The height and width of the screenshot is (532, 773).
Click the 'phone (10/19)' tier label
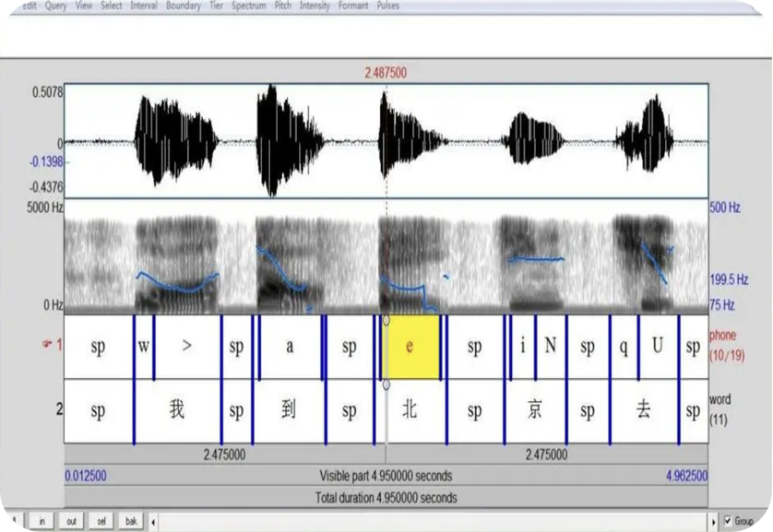(x=726, y=346)
